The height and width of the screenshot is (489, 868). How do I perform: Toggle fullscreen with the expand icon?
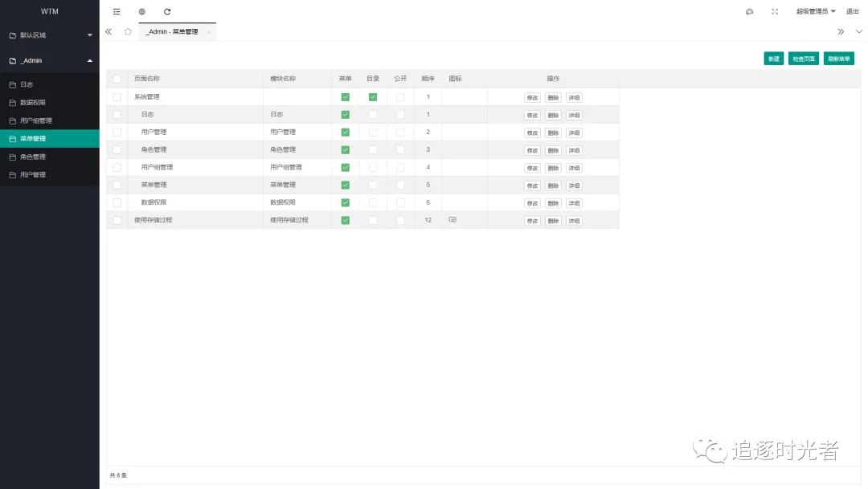(x=775, y=11)
